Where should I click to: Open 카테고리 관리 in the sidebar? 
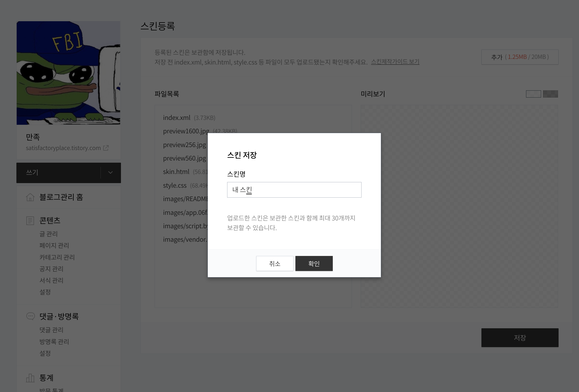(x=57, y=257)
